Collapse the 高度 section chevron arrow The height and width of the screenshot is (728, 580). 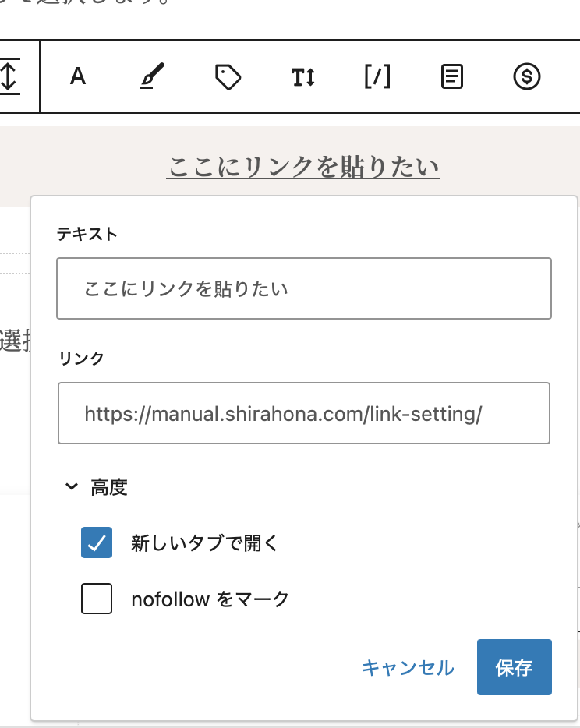(72, 487)
